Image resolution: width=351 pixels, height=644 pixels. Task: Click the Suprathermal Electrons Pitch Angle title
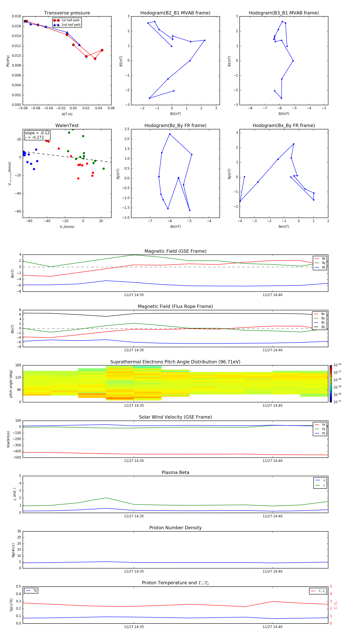click(175, 362)
